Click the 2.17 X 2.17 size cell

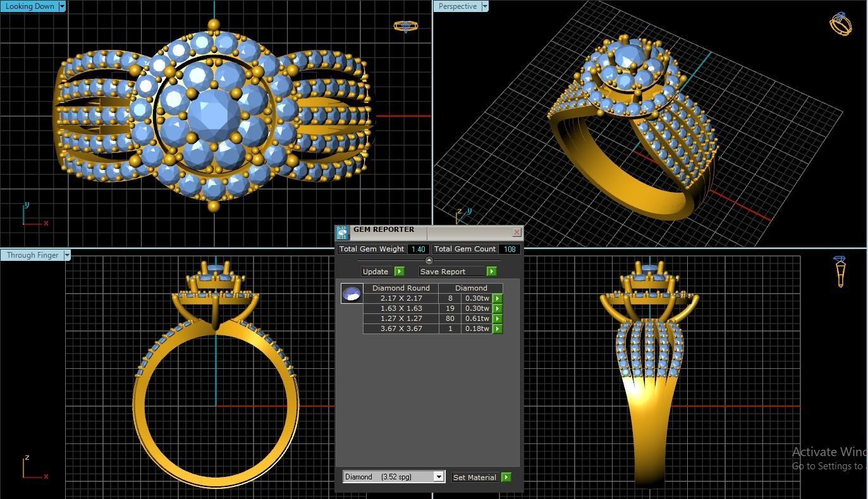[401, 298]
